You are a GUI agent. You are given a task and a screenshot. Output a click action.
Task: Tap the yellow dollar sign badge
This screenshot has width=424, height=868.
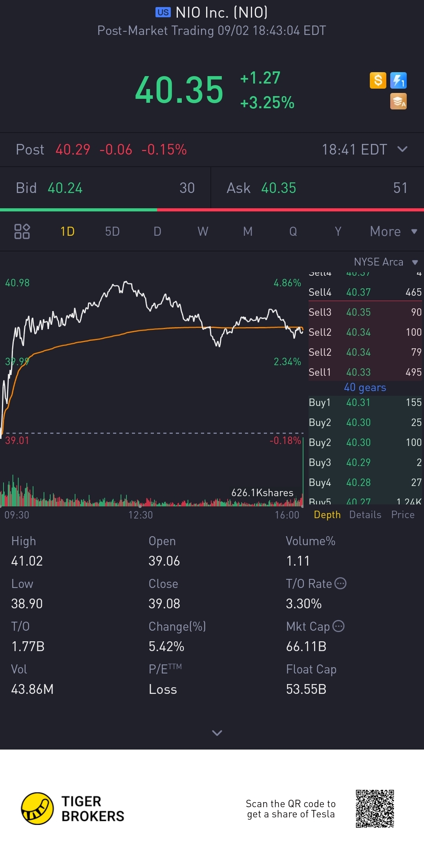point(378,80)
